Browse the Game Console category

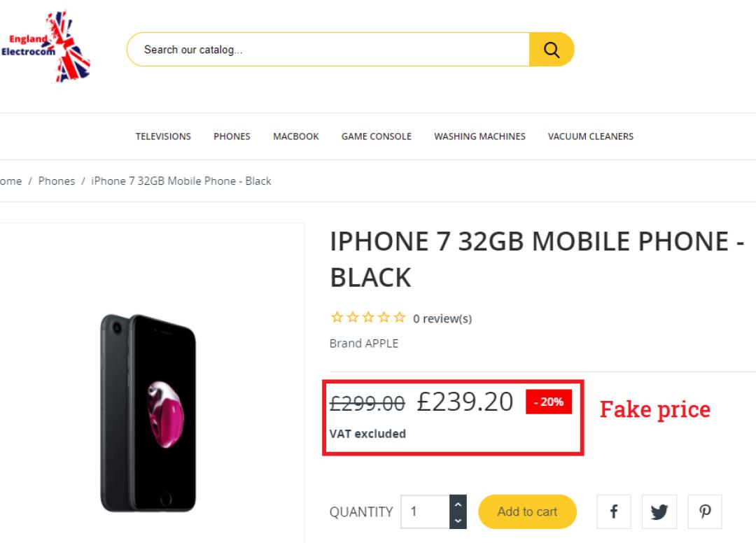click(377, 136)
